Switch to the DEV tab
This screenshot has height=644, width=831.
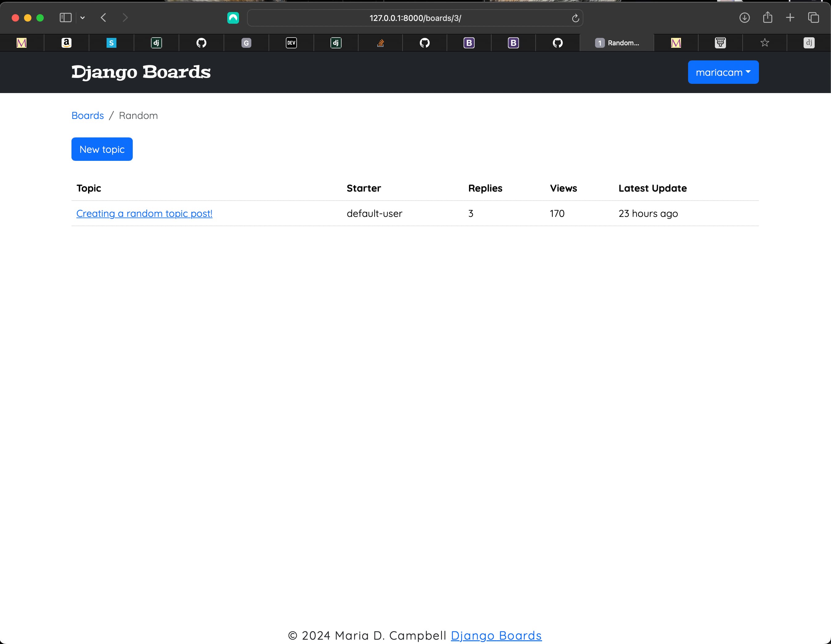[x=291, y=43]
